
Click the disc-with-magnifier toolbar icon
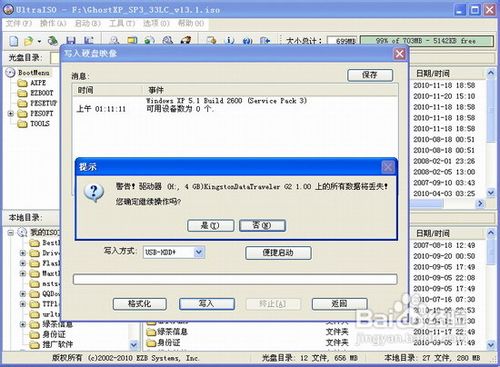click(168, 41)
